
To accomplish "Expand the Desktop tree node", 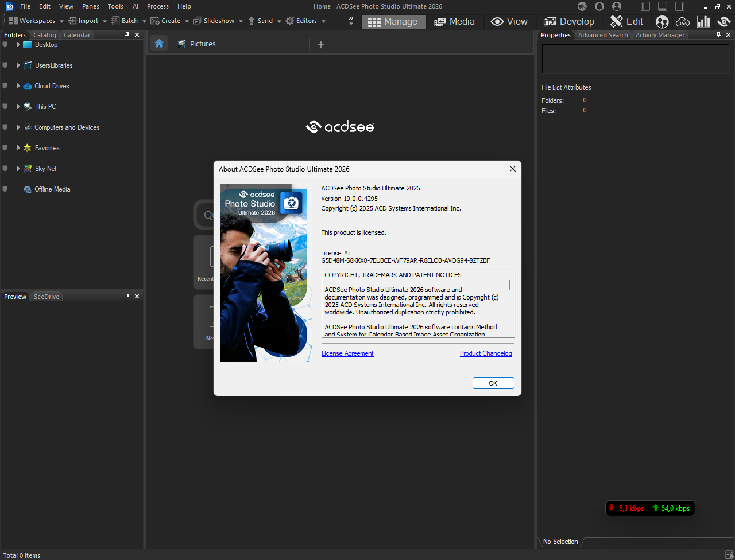I will pyautogui.click(x=18, y=45).
